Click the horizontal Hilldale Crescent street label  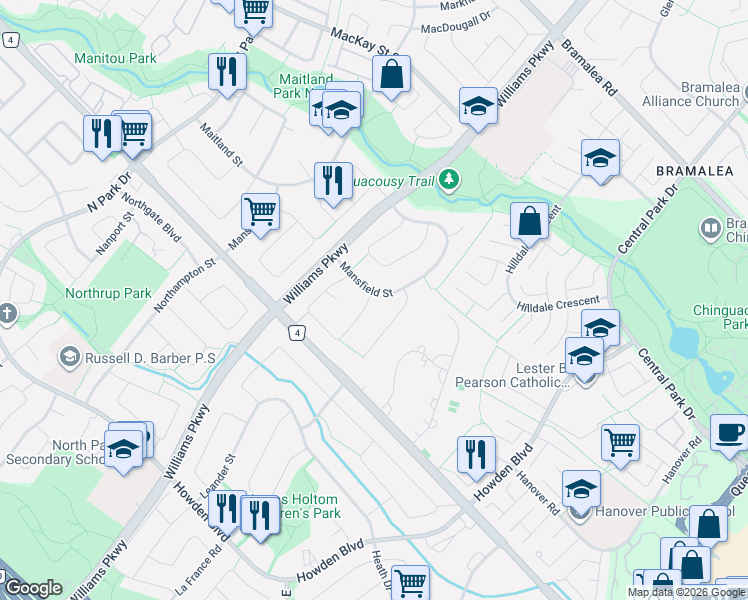pyautogui.click(x=558, y=304)
